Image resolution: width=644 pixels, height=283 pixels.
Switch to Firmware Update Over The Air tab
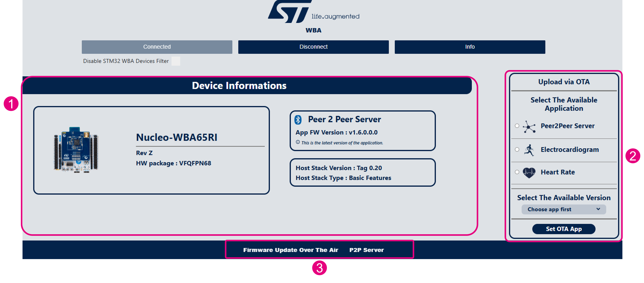[x=290, y=250]
